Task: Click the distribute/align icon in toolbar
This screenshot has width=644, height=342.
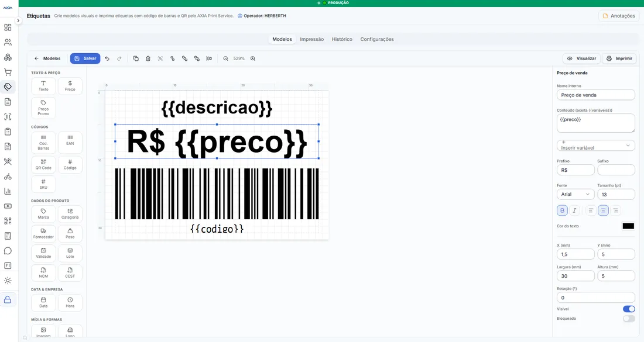Action: [209, 58]
